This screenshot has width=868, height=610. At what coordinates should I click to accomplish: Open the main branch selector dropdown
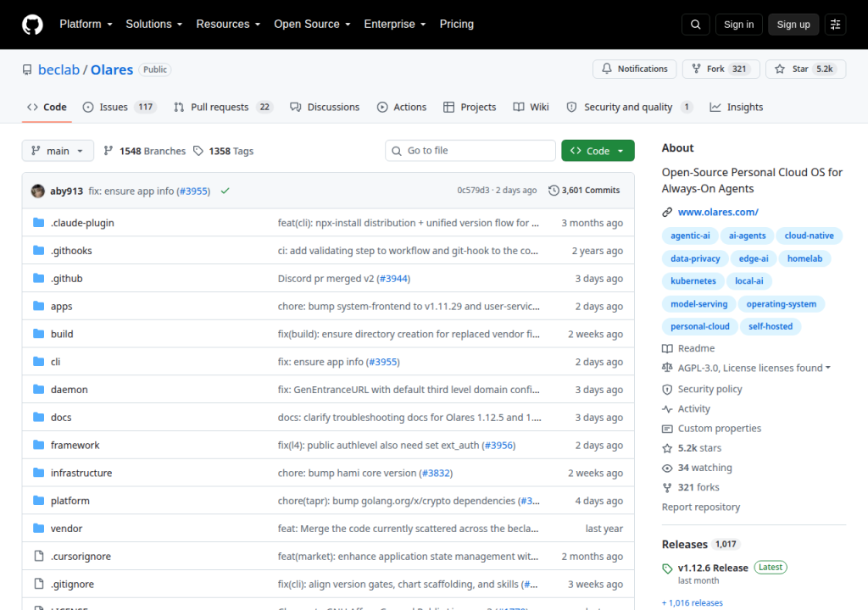click(x=58, y=151)
